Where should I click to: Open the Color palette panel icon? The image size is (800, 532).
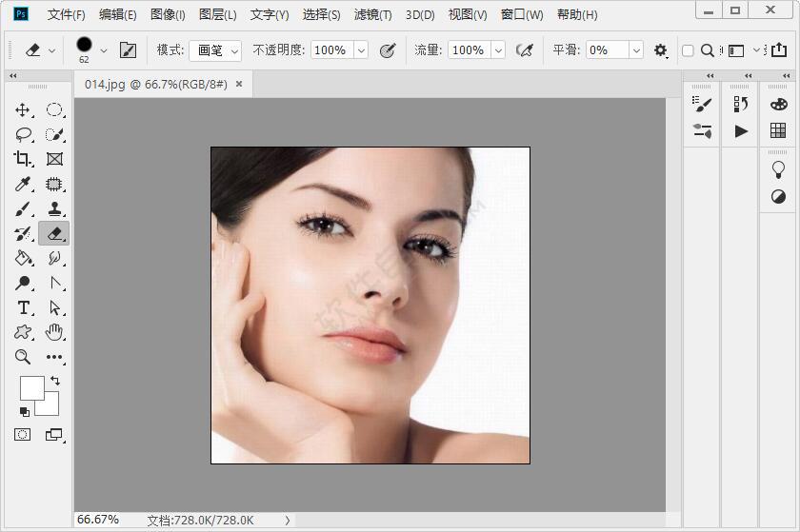pos(779,104)
